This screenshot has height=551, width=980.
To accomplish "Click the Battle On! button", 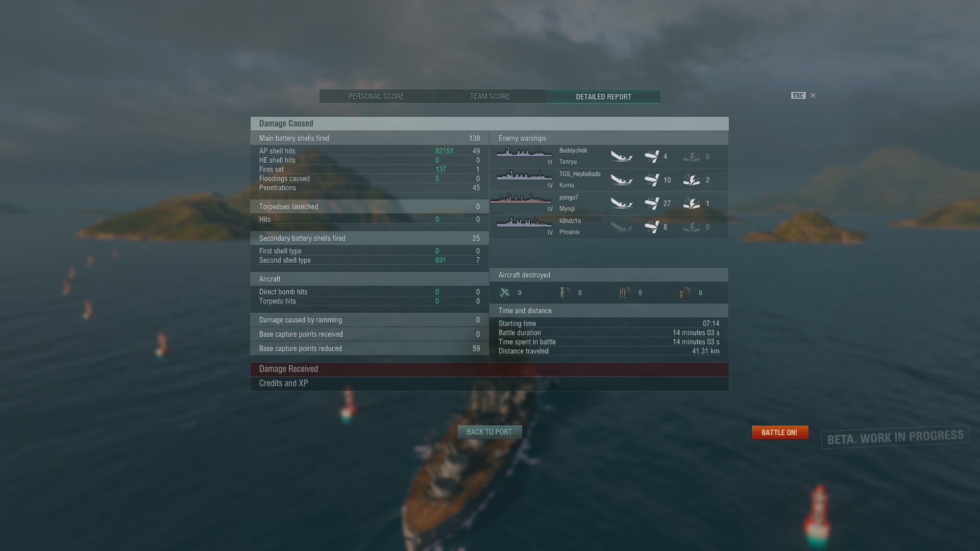I will (x=779, y=433).
